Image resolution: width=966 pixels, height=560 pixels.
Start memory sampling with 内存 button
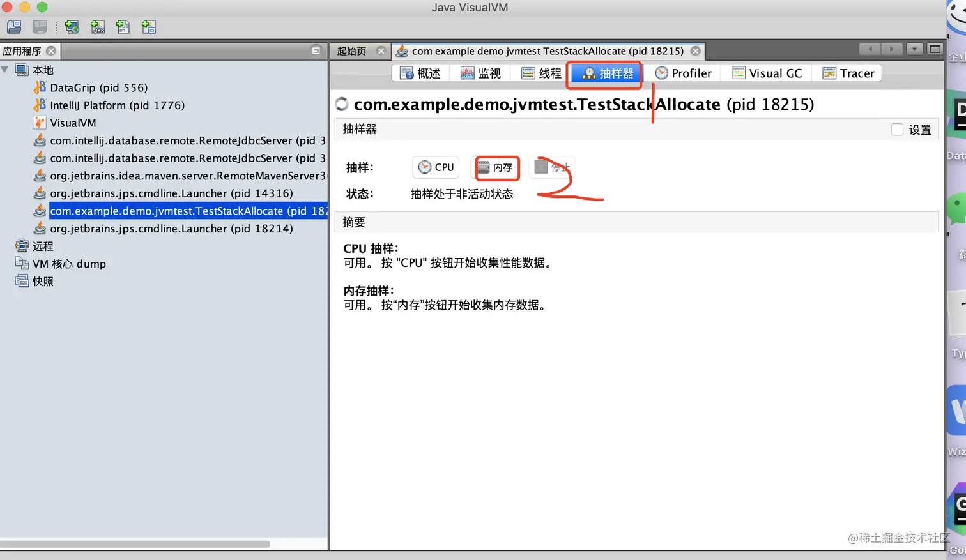(x=495, y=167)
